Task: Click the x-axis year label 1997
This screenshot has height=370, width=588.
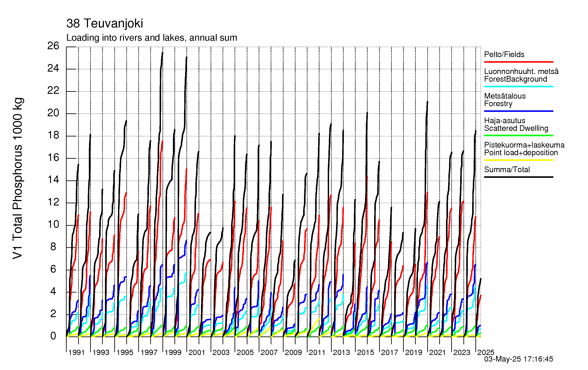Action: pos(149,352)
